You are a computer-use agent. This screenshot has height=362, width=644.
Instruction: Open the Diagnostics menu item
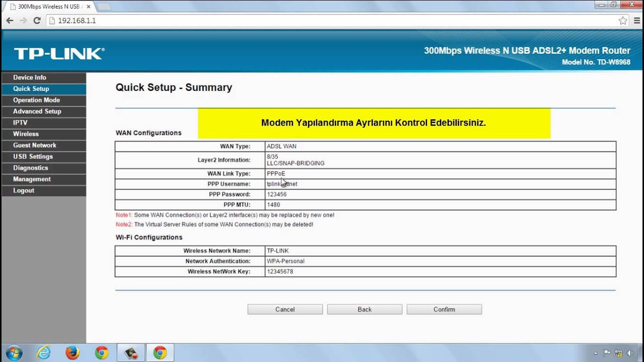click(44, 168)
